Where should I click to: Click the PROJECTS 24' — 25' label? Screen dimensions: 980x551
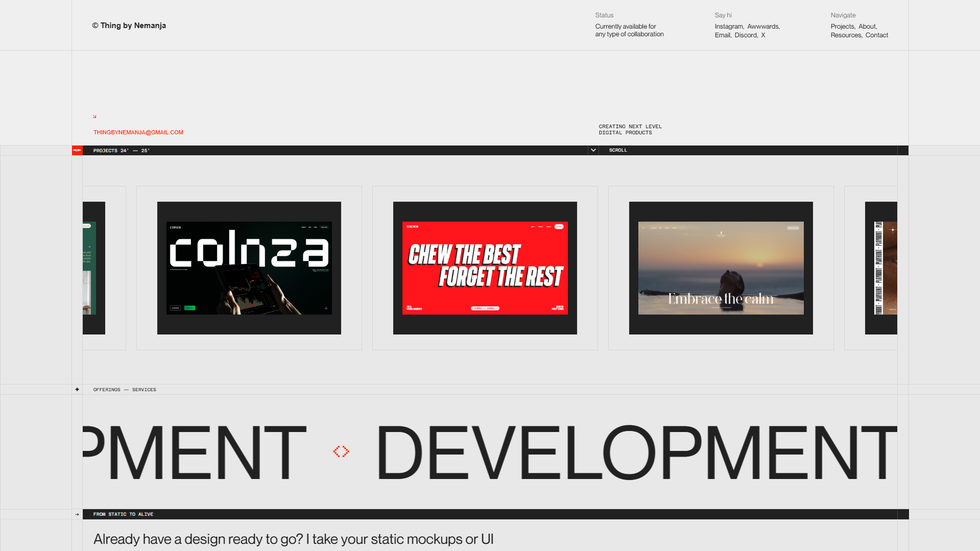coord(122,151)
